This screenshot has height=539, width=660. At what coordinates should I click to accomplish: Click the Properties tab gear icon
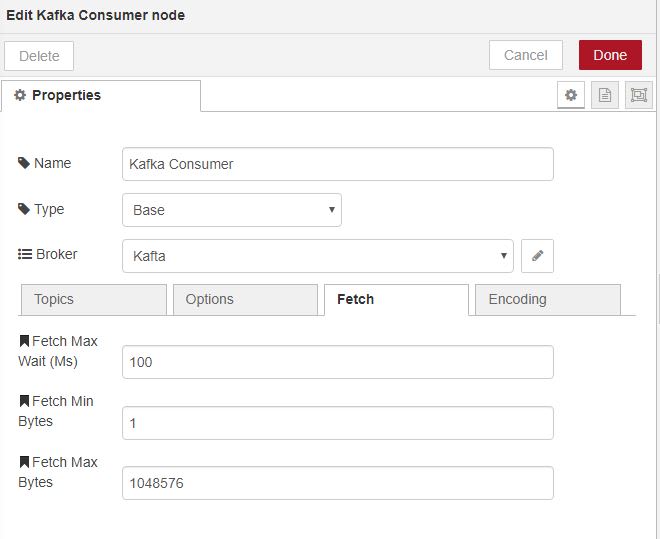click(x=20, y=95)
